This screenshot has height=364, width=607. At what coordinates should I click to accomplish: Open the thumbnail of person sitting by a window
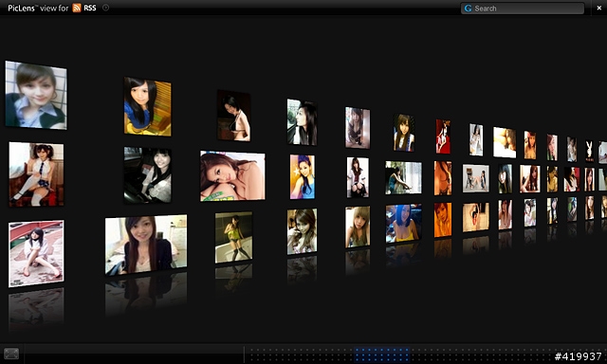point(403,177)
